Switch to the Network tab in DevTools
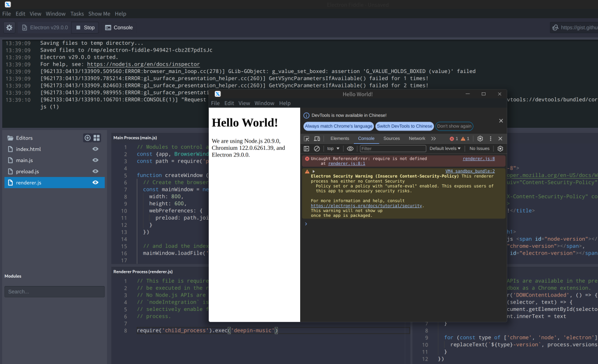598x364 pixels. tap(417, 138)
